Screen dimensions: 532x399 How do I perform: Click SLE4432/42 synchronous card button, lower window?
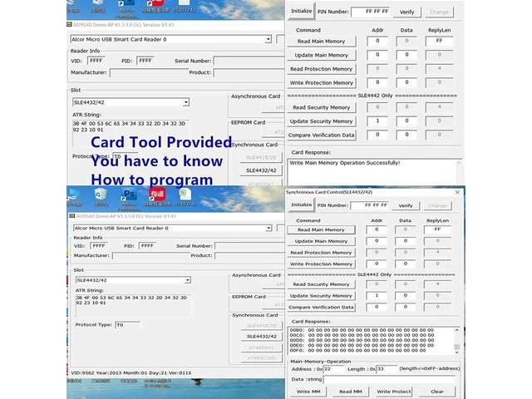point(262,336)
